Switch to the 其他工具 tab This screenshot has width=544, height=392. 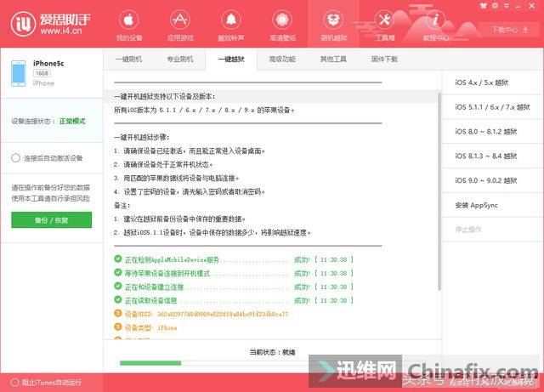point(333,59)
